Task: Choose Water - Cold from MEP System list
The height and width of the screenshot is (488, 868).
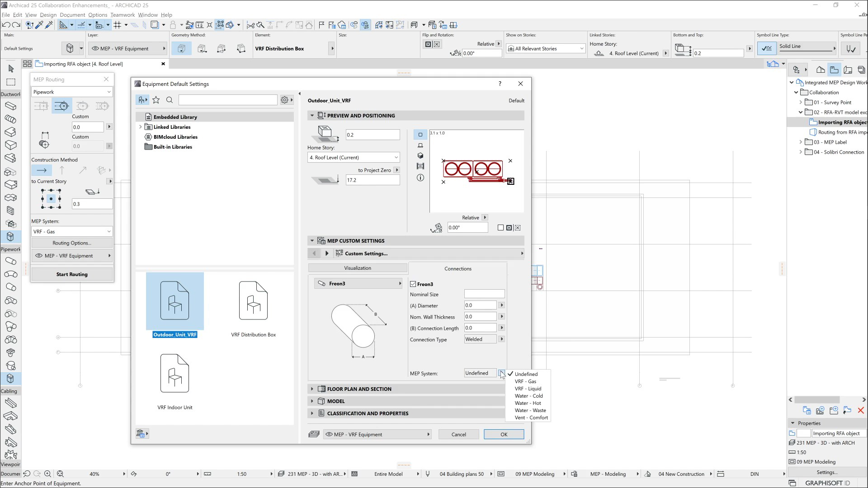Action: tap(528, 396)
